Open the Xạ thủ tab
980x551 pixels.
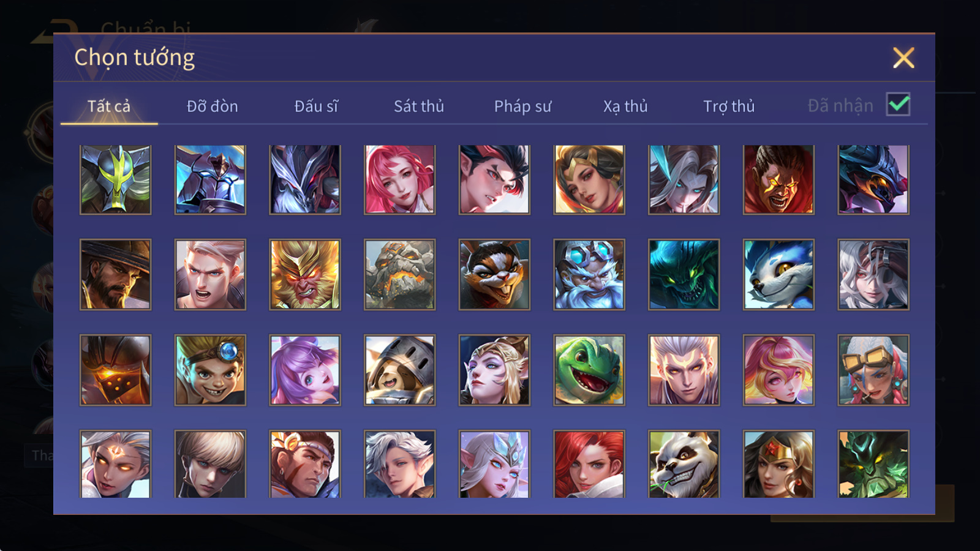tap(625, 106)
